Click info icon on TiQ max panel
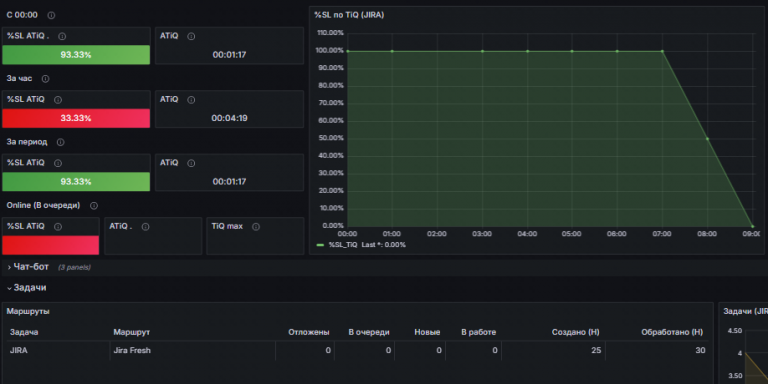768x384 pixels. point(256,227)
